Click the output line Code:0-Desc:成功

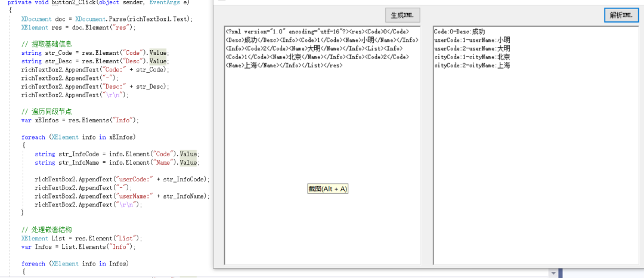[x=459, y=32]
